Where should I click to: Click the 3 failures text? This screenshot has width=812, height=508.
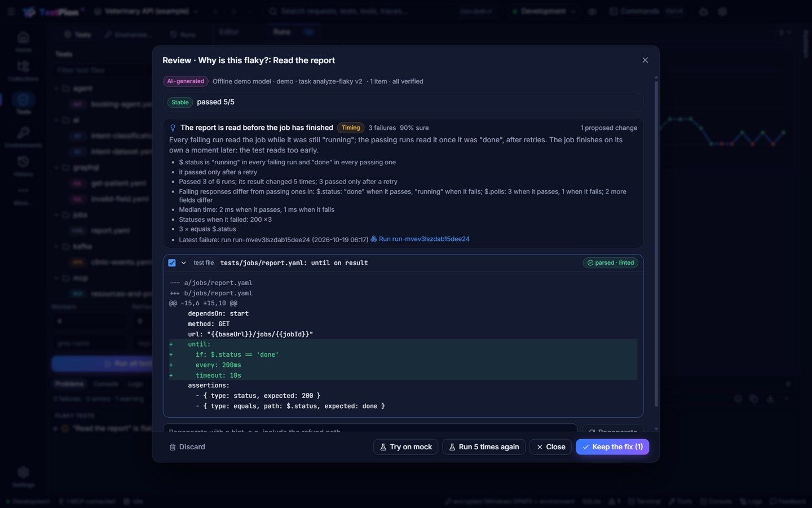pos(382,128)
